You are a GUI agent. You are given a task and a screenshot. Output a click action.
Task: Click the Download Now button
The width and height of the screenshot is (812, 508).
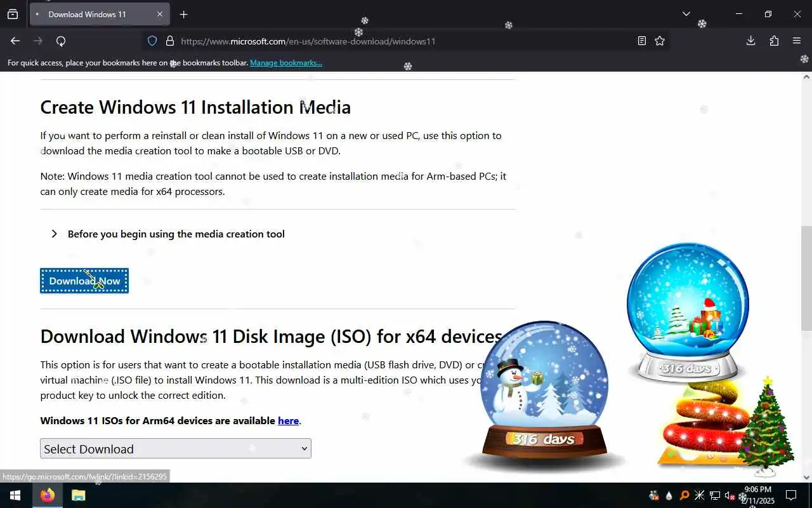[84, 281]
